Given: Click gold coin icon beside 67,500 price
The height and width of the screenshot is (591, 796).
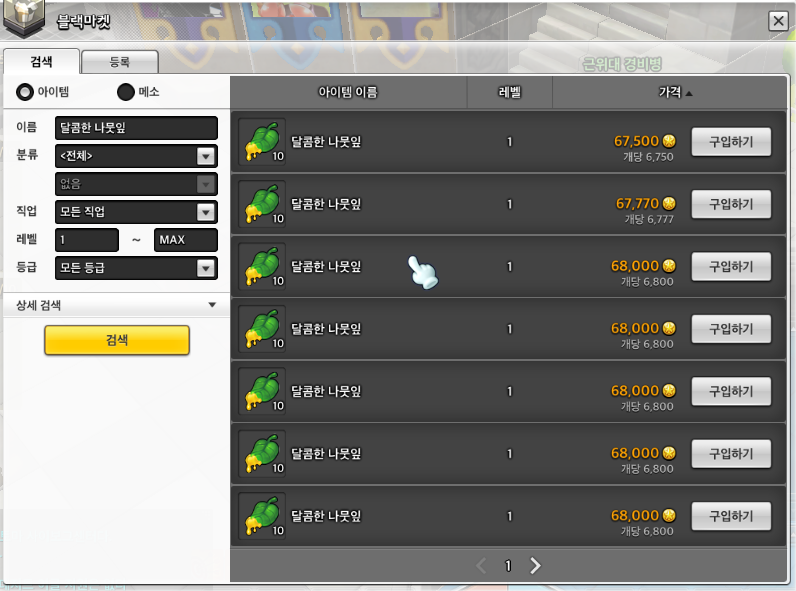Looking at the screenshot, I should (x=669, y=141).
